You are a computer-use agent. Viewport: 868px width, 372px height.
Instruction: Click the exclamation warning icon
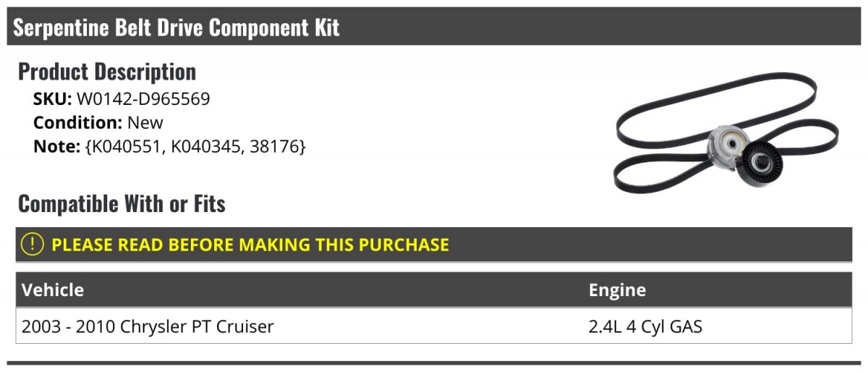click(33, 245)
